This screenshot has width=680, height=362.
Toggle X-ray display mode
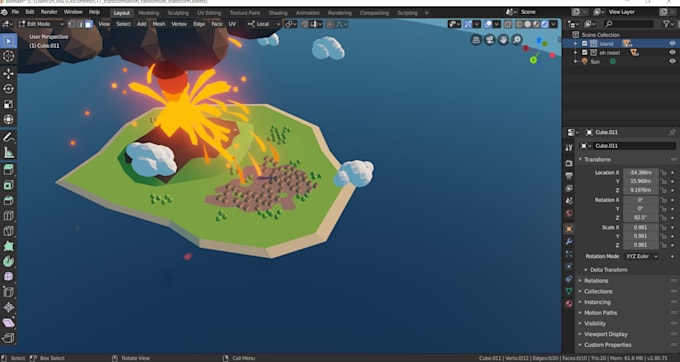[x=508, y=24]
